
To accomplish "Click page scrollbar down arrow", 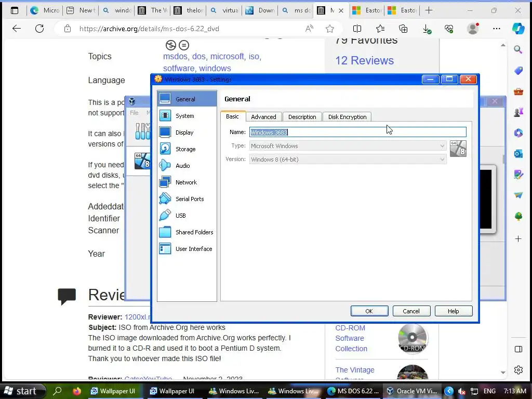I will pos(503,372).
